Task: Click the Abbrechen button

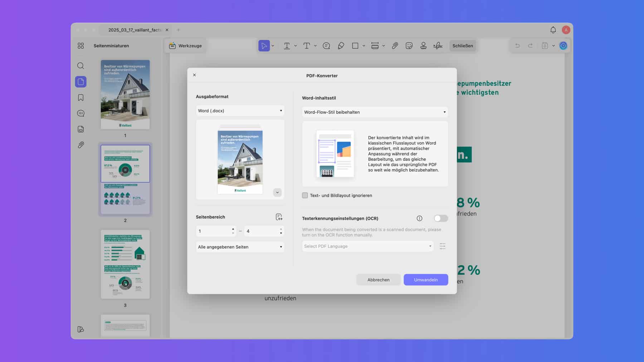Action: [x=378, y=279]
